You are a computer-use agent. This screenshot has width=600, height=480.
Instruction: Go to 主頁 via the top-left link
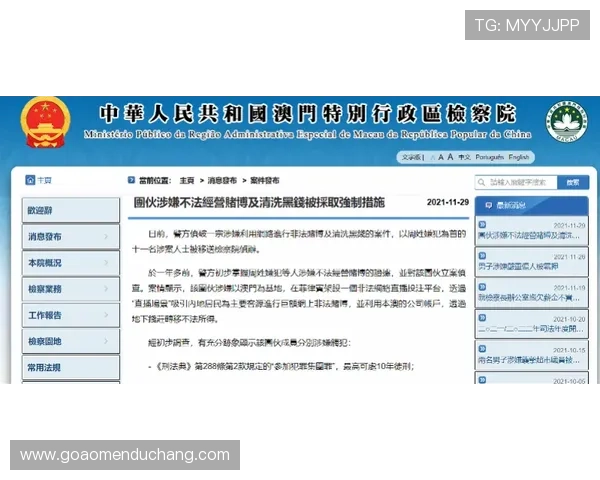pos(44,180)
